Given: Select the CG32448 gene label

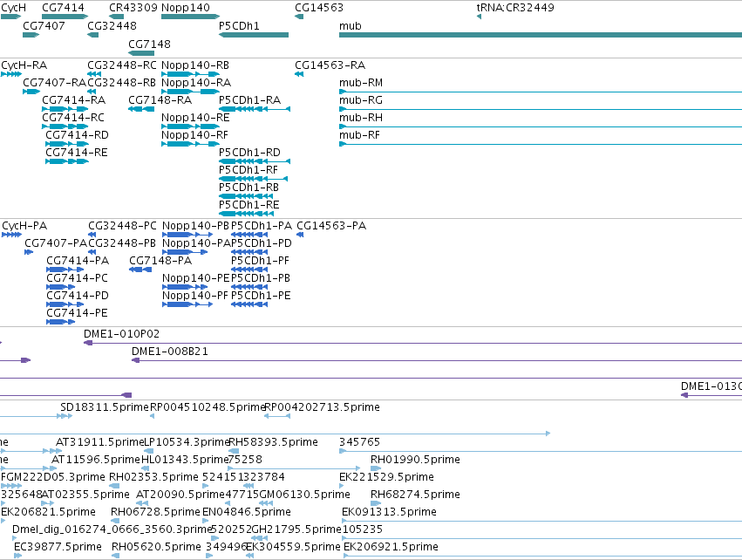Looking at the screenshot, I should 112,25.
